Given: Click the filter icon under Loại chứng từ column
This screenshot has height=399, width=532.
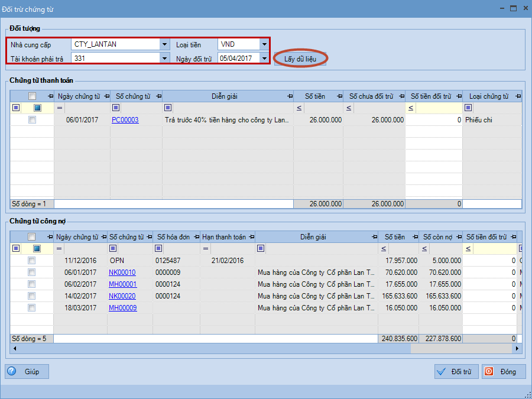Looking at the screenshot, I should tap(468, 108).
